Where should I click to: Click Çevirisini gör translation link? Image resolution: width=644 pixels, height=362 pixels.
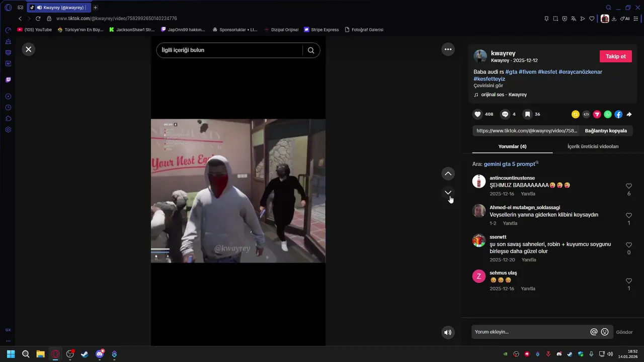[488, 85]
